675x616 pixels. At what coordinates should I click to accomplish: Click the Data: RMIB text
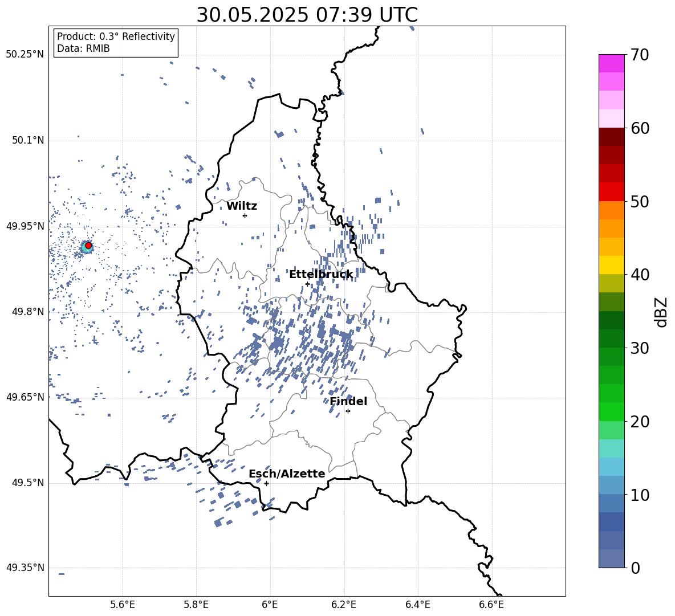83,48
